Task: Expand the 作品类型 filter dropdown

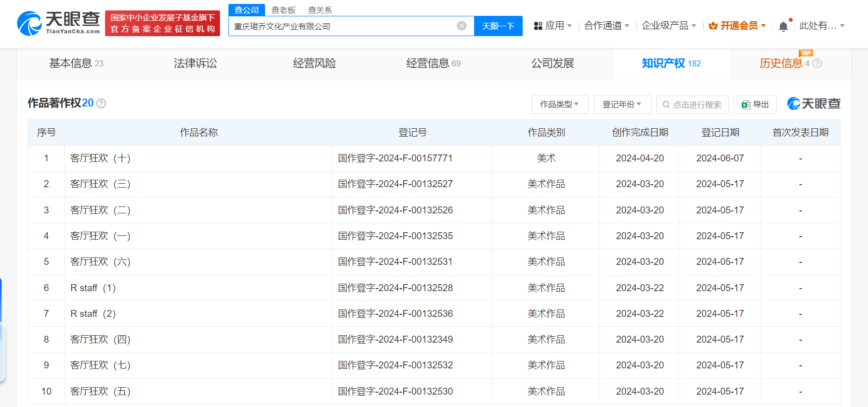Action: click(560, 104)
